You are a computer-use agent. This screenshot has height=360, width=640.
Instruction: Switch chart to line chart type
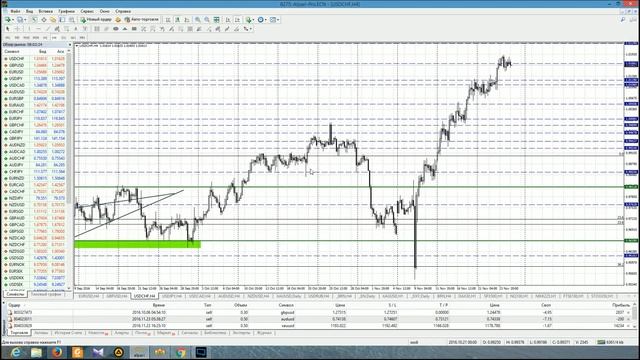pyautogui.click(x=187, y=20)
